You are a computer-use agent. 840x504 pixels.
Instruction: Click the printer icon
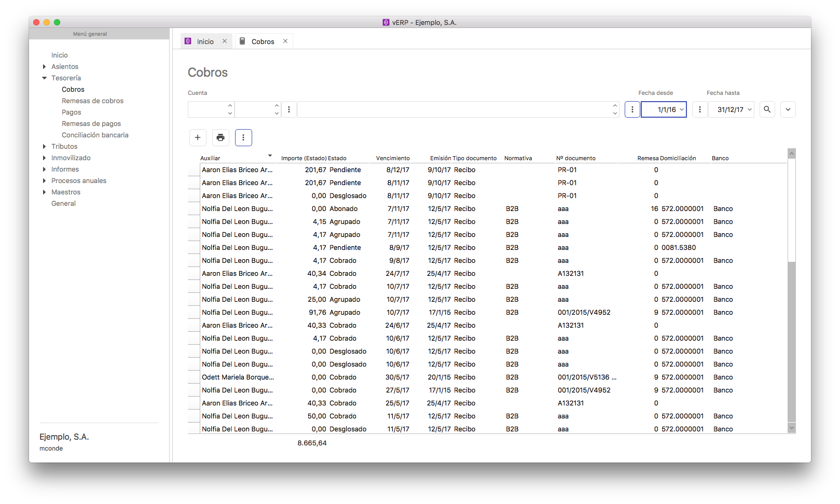pos(221,137)
